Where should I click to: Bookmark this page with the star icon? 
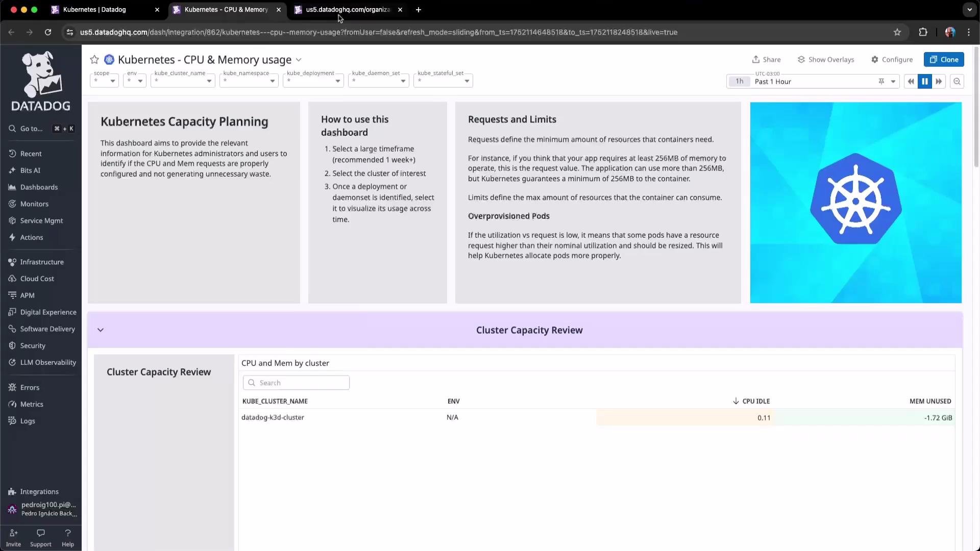click(897, 32)
